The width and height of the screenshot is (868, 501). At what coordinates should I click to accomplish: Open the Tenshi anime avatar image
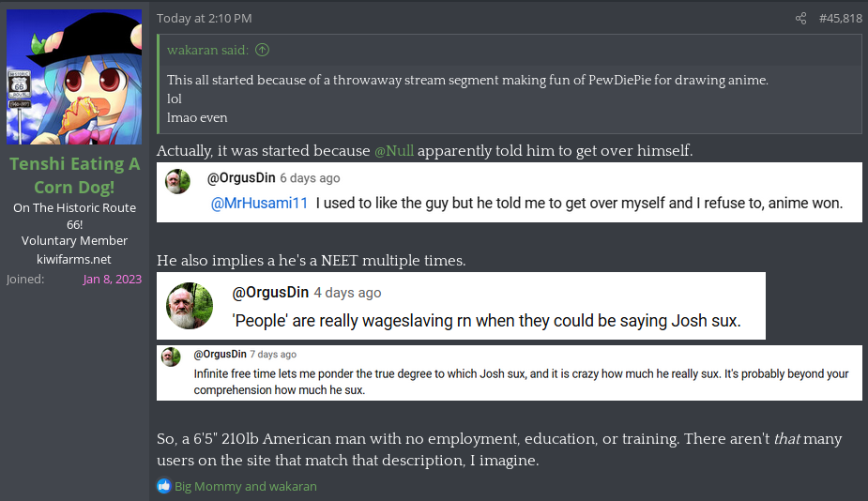(x=74, y=76)
